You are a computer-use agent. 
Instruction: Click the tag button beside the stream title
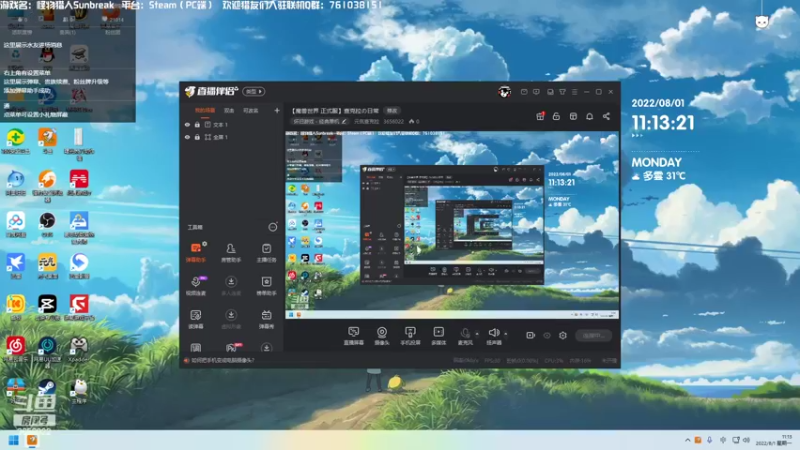pyautogui.click(x=392, y=111)
